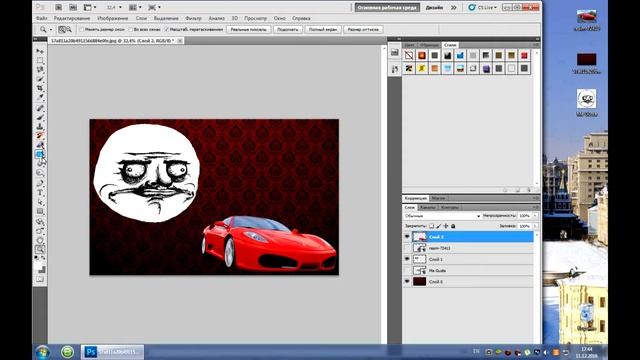
Task: Select the Zoom tool in the toolbox
Action: pyautogui.click(x=40, y=249)
